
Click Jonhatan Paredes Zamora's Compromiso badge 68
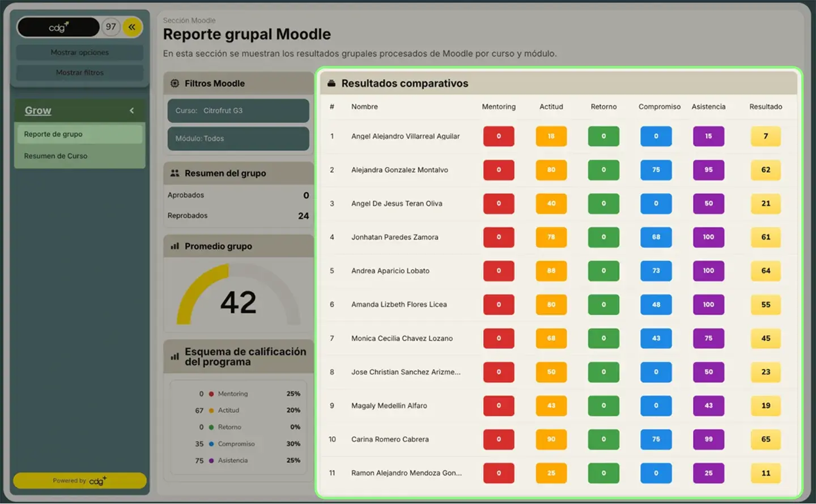click(656, 237)
